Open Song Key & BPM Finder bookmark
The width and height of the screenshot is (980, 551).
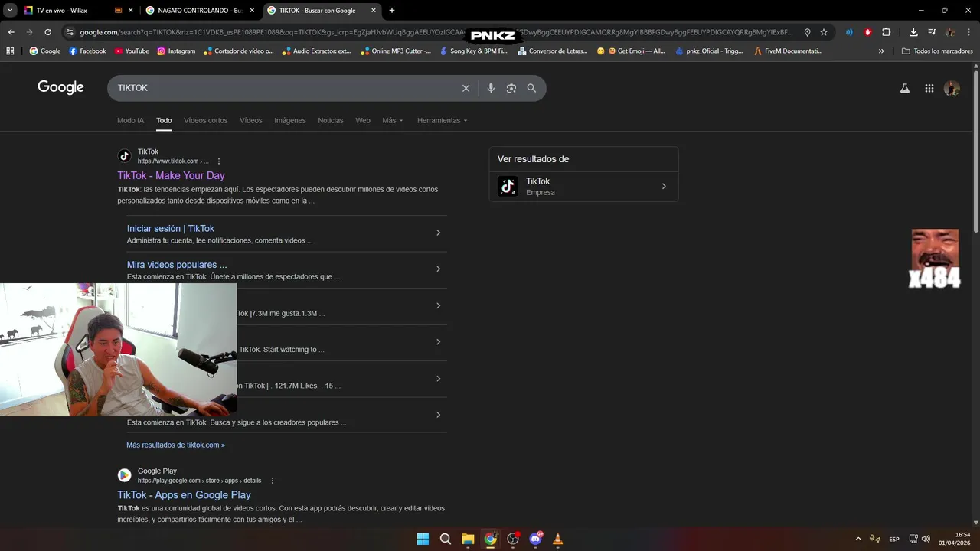473,51
